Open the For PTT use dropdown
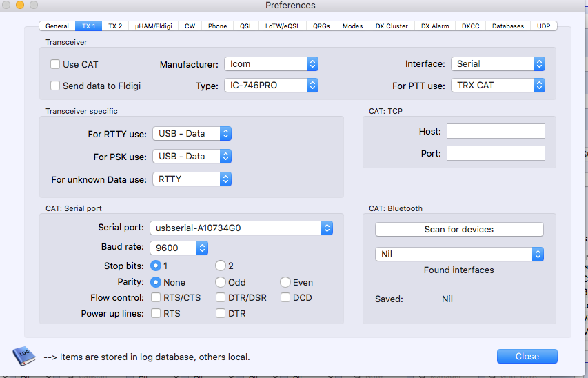588x378 pixels. (498, 86)
